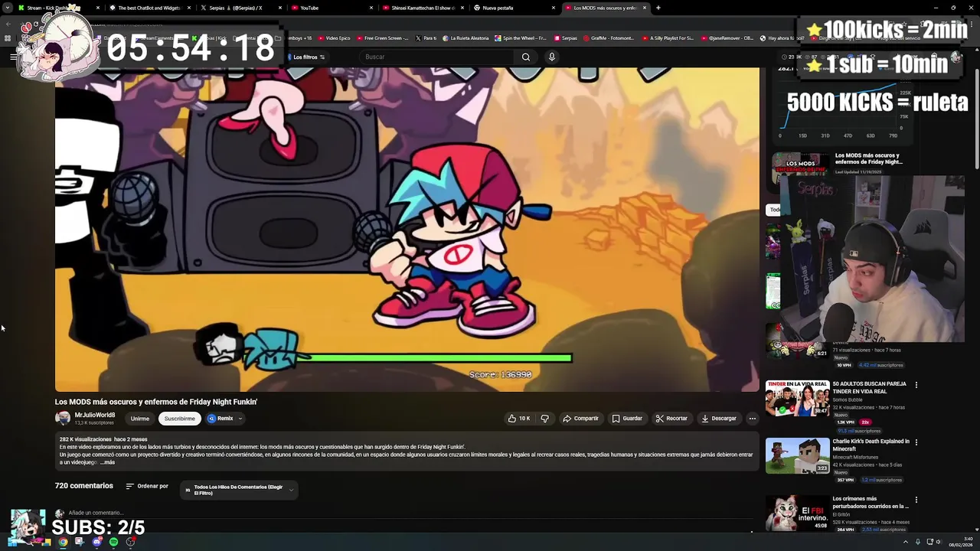Viewport: 980px width, 551px height.
Task: Open the browser tab search dropdown arrow
Action: [x=7, y=8]
